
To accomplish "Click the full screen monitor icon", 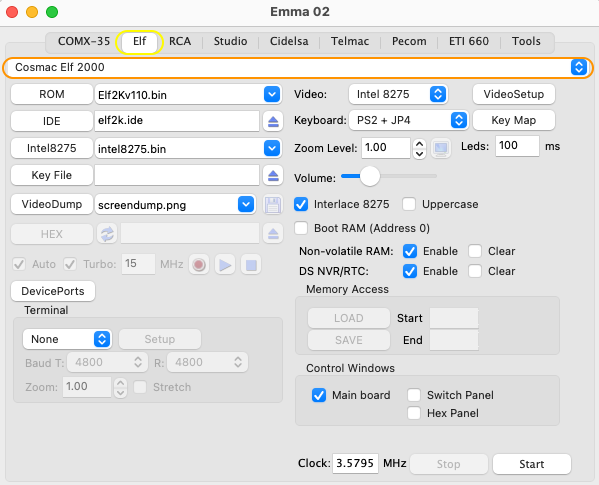I will [x=441, y=148].
